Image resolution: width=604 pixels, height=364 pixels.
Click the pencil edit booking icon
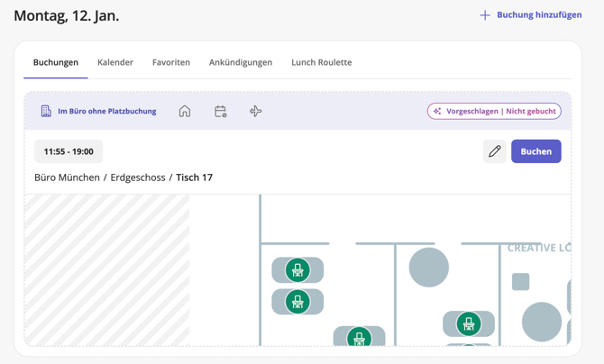[x=494, y=151]
